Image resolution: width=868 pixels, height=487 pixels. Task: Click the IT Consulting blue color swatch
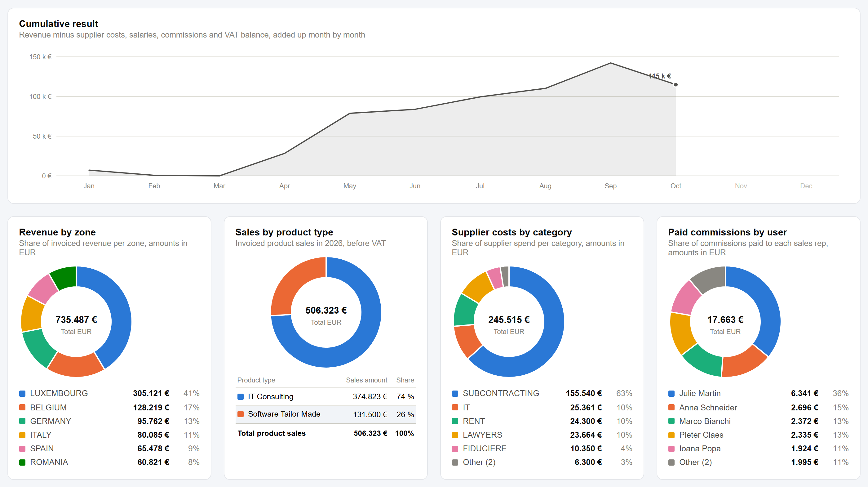241,397
